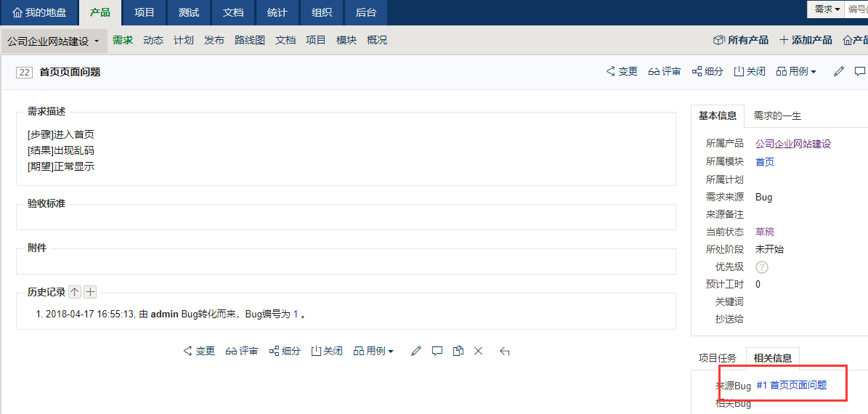868x414 pixels.
Task: Select 项目 submenu item under product
Action: tap(316, 41)
